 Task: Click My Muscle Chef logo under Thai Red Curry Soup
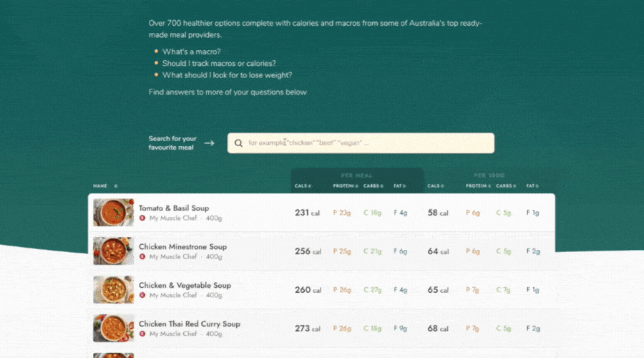142,334
